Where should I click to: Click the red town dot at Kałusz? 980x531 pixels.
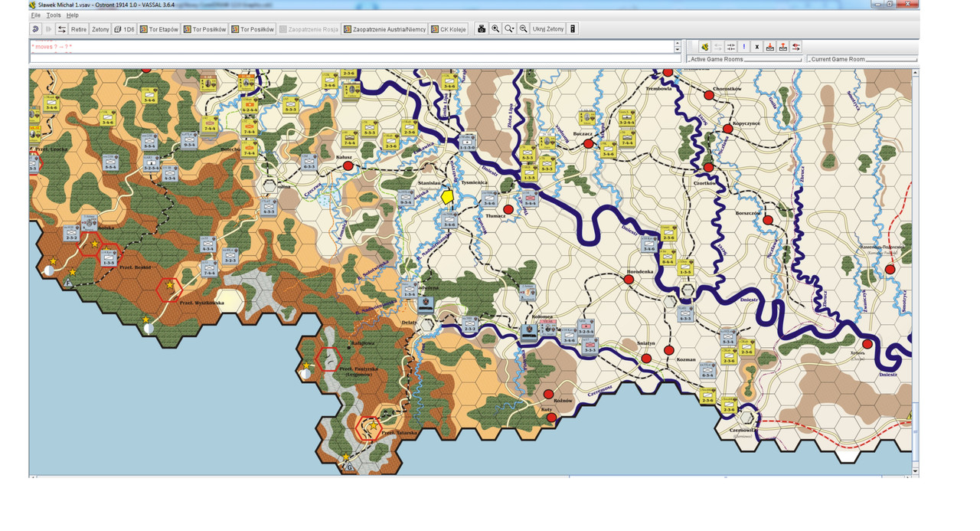(348, 166)
